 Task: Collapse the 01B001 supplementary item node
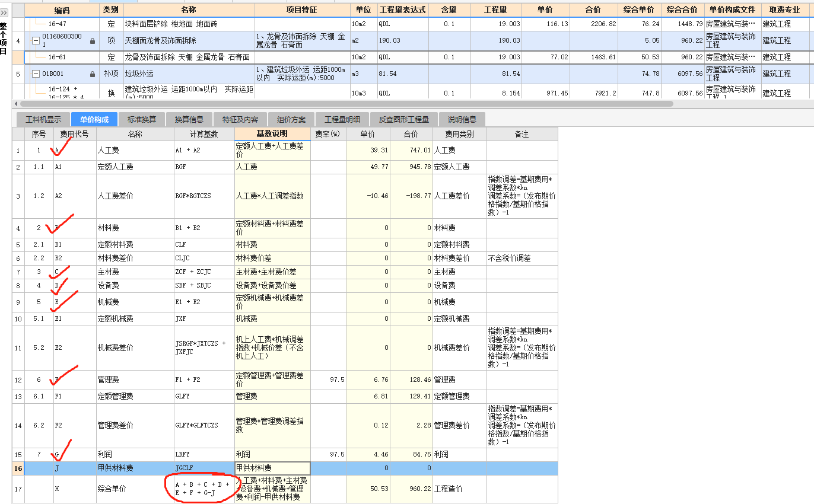(36, 74)
